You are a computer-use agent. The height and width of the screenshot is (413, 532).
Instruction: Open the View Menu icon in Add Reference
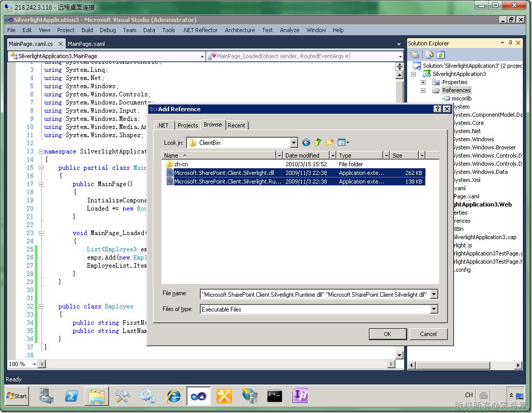[343, 143]
